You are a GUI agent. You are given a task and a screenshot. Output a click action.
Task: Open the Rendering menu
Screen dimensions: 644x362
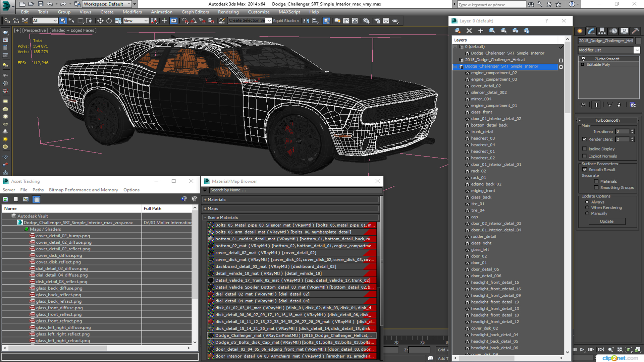point(228,12)
